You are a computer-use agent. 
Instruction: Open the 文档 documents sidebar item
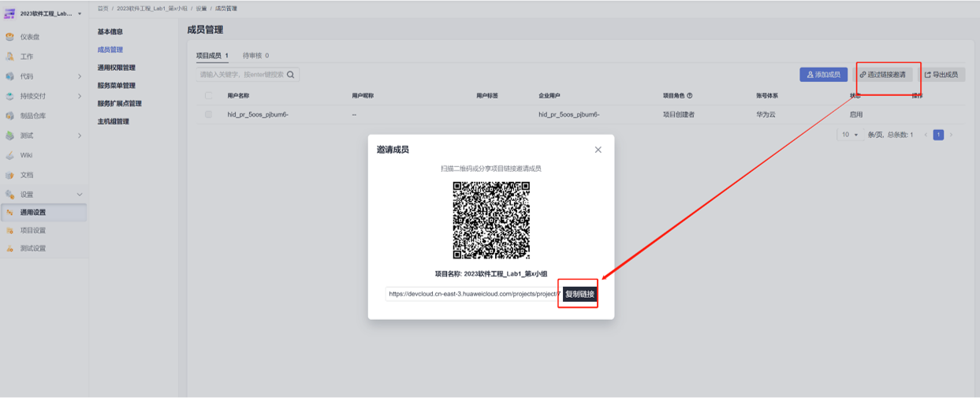pos(27,175)
